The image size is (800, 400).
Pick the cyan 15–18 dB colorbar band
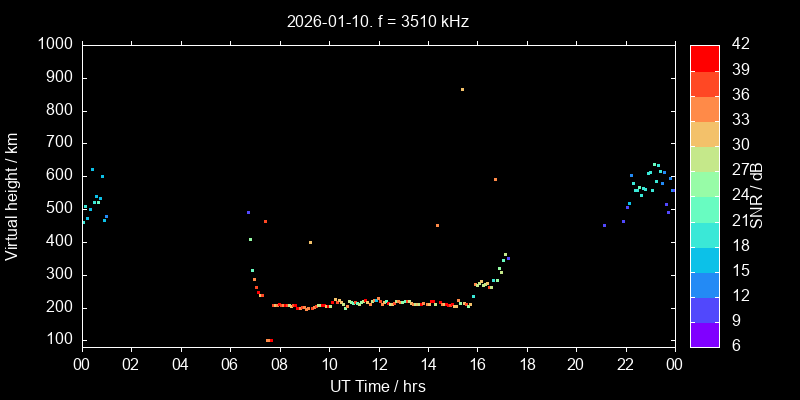point(704,259)
